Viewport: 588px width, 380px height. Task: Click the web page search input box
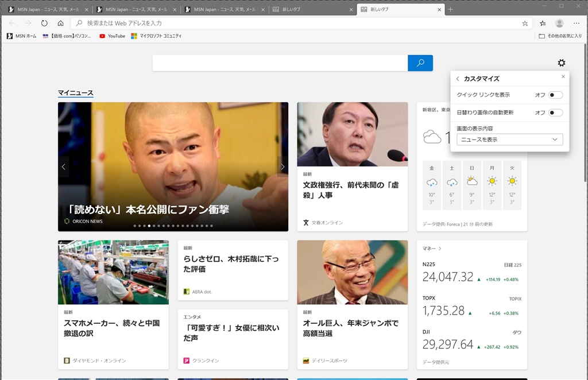[280, 63]
